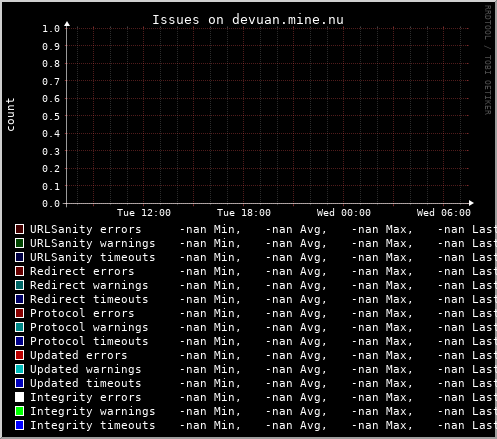This screenshot has width=497, height=439.
Task: Click the Tue 12:00 time axis label
Action: coord(144,213)
